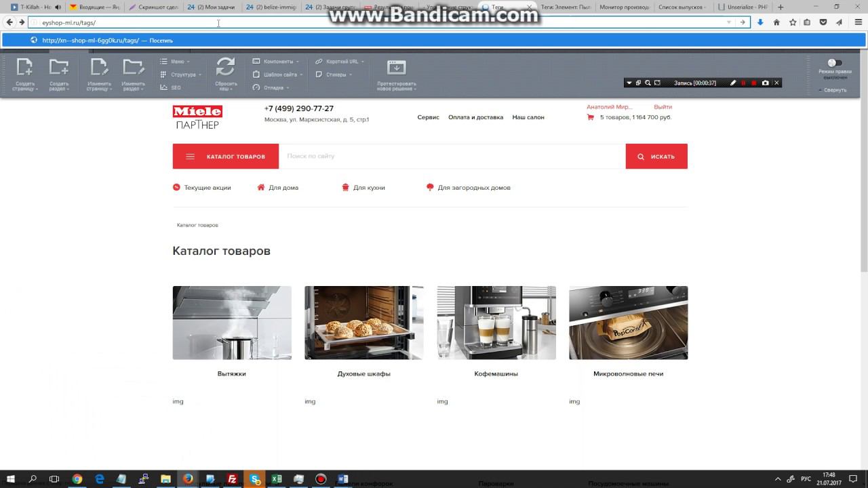Click the address bar Go arrow
Viewport: 868px width, 488px height.
[x=743, y=22]
